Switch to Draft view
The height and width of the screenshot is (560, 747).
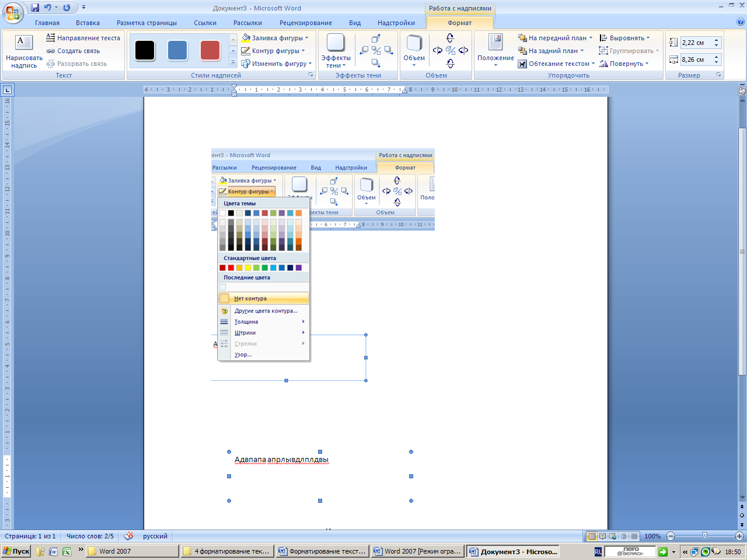click(x=634, y=536)
